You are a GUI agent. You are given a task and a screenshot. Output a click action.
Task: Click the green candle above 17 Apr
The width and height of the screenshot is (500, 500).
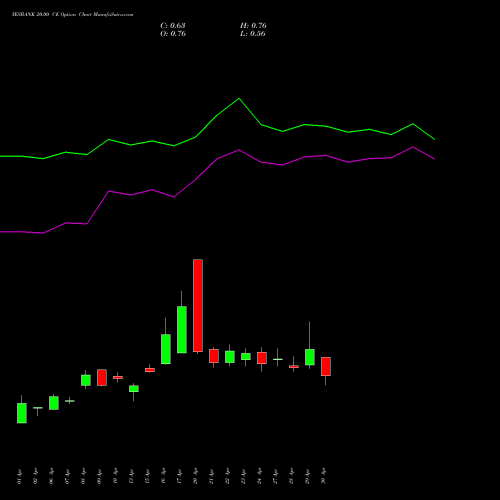[182, 329]
